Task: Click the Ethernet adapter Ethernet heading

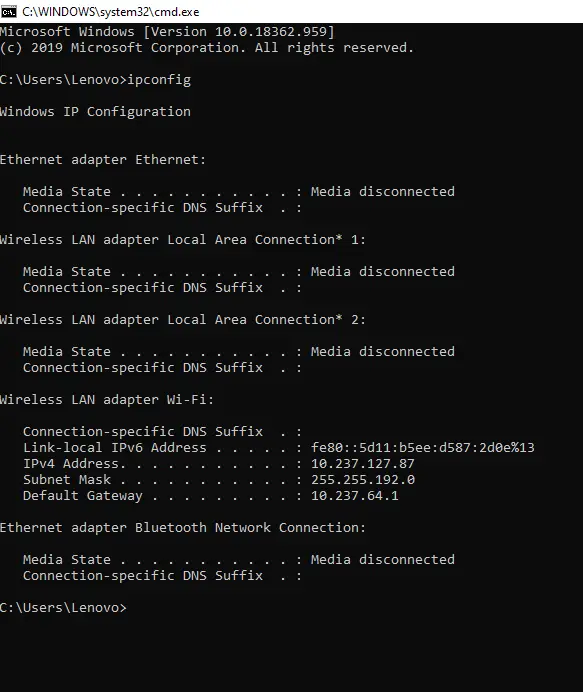Action: click(103, 160)
